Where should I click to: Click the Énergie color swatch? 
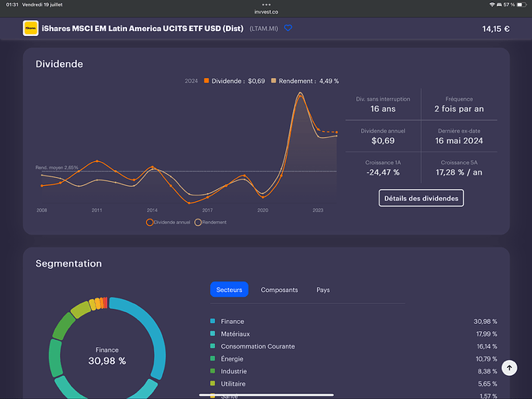point(212,358)
